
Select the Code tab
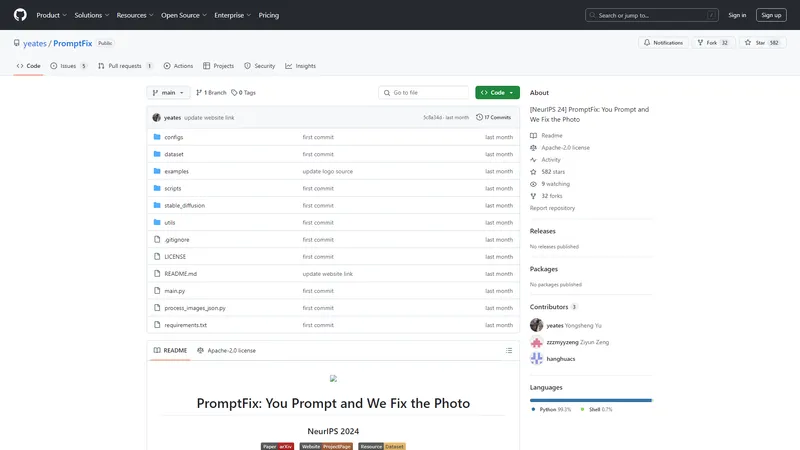click(x=29, y=66)
